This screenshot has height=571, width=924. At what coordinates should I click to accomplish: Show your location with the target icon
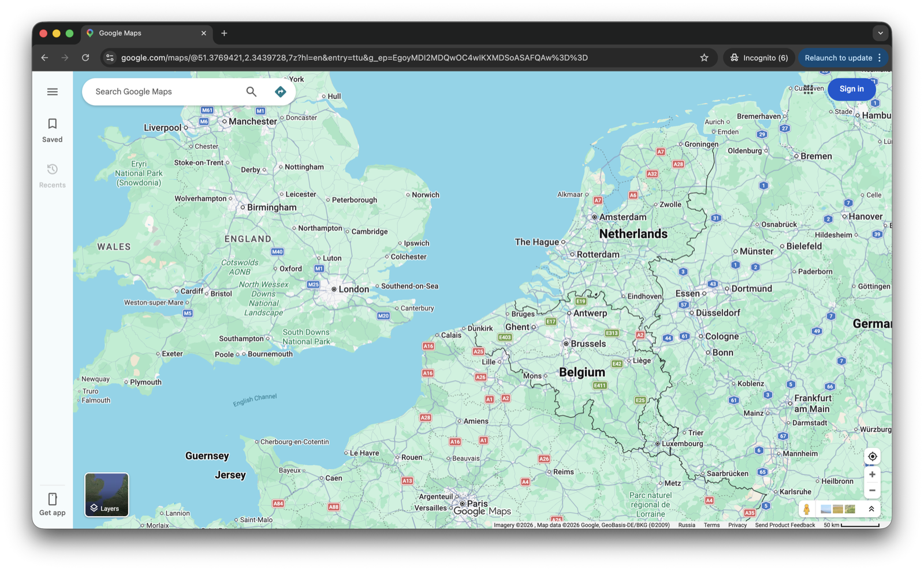(x=872, y=457)
